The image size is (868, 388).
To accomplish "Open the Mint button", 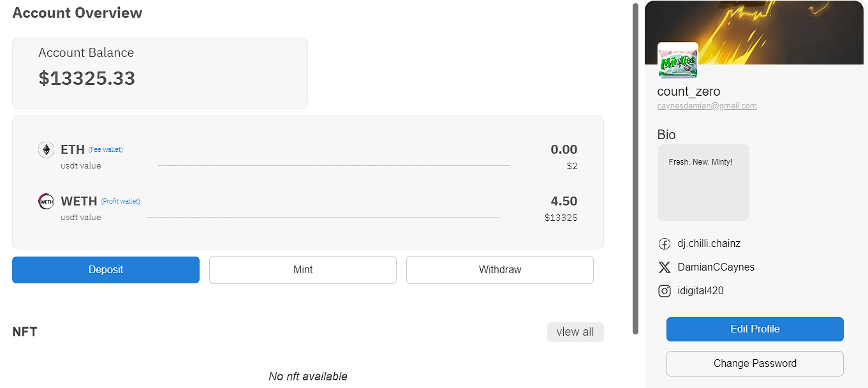I will coord(303,270).
